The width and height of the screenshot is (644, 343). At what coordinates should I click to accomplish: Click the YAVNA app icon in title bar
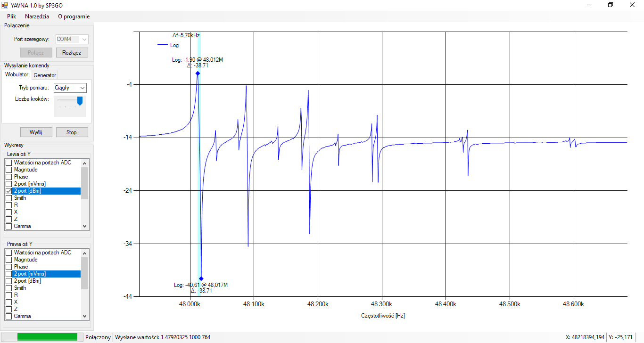5,5
